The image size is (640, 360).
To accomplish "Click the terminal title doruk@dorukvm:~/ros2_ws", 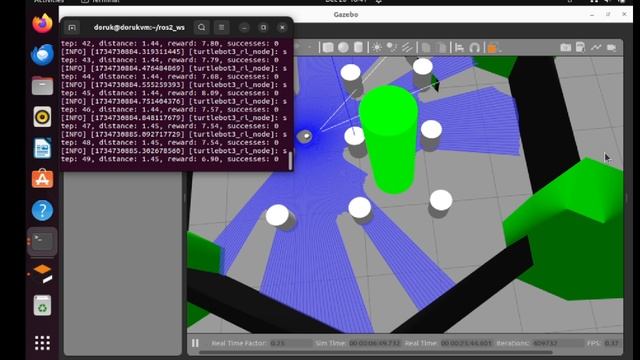I will 139,28.
